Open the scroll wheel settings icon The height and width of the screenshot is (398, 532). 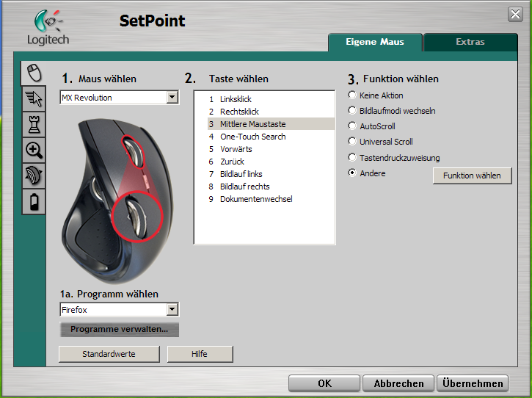pos(34,176)
